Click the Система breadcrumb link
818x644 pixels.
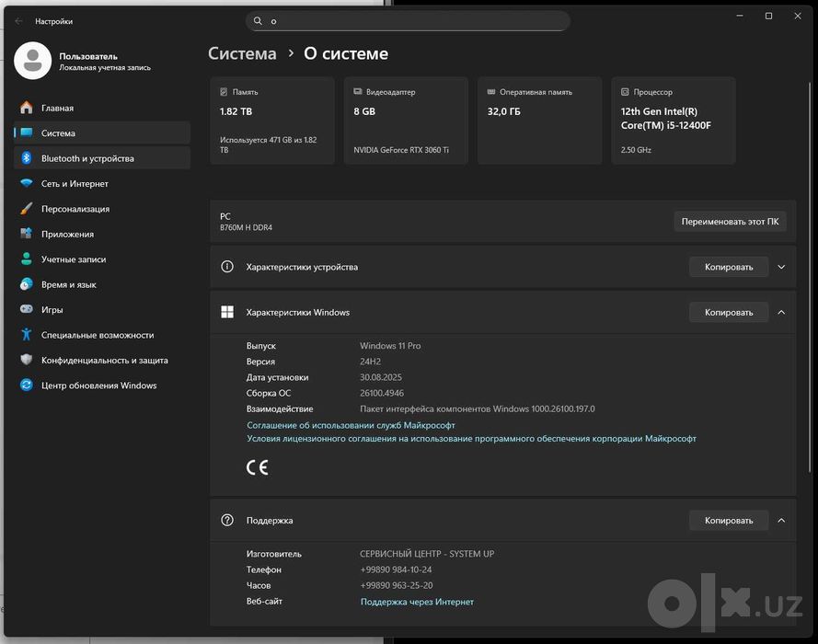pos(242,53)
